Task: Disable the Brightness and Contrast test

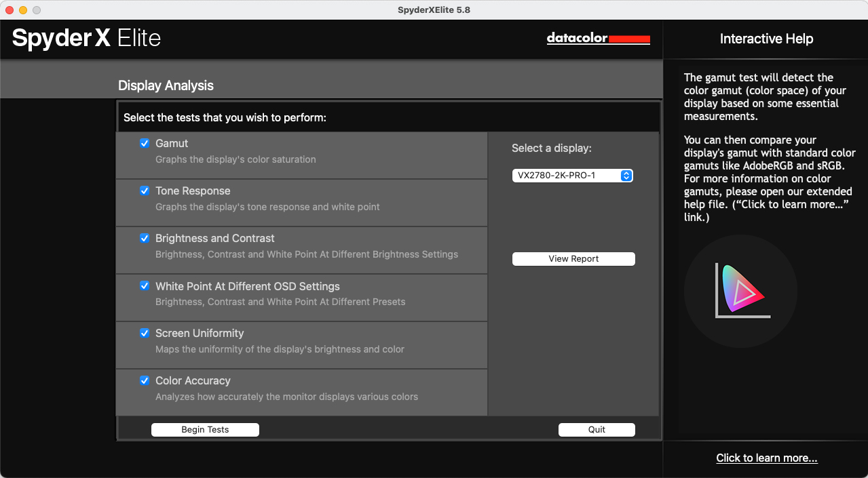Action: coord(145,238)
